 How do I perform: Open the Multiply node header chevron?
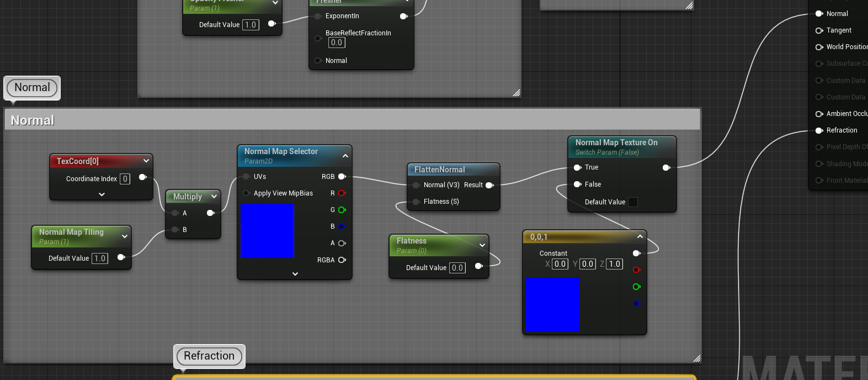pyautogui.click(x=214, y=196)
